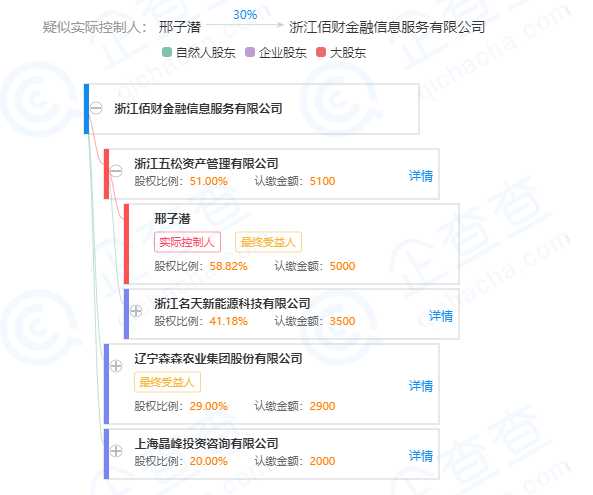Click 41.18% share ratio value
The height and width of the screenshot is (495, 593).
point(229,321)
